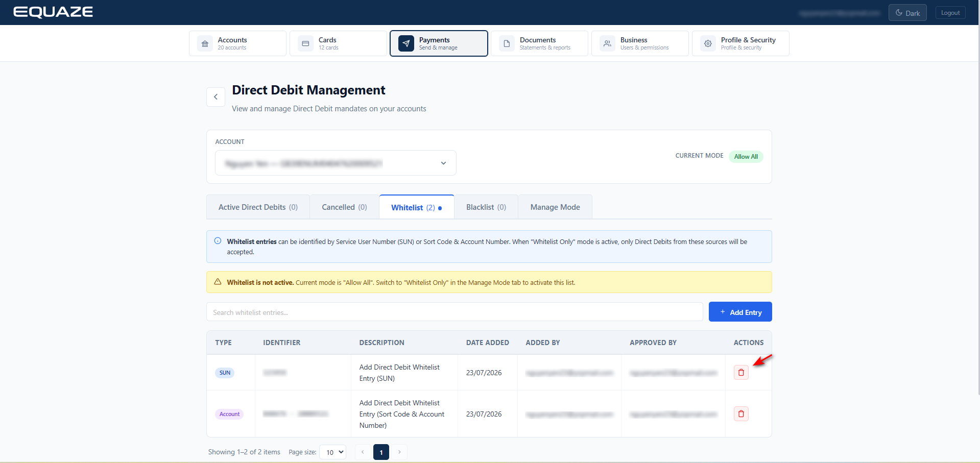Select the Payments paper-plane icon

pyautogui.click(x=406, y=44)
